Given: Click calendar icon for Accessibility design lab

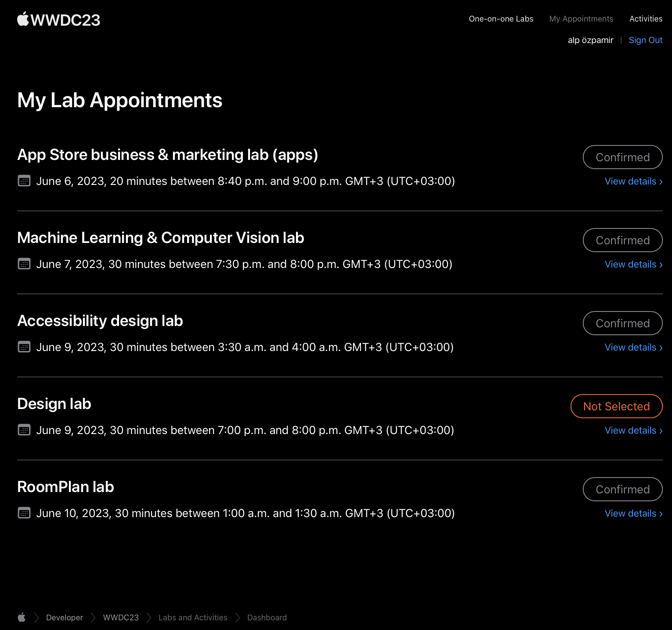Looking at the screenshot, I should 24,347.
